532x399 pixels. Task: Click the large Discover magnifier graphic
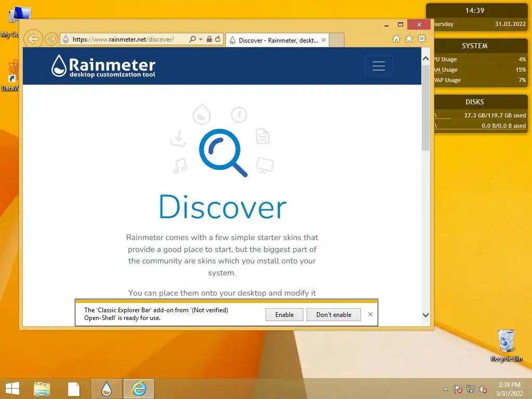(223, 152)
